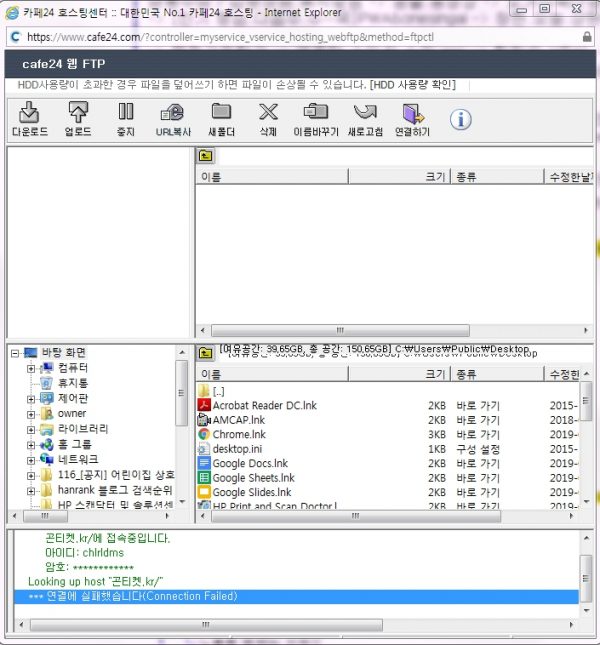Click the 컴퓨터 computer tree icon
600x645 pixels.
[x=46, y=368]
